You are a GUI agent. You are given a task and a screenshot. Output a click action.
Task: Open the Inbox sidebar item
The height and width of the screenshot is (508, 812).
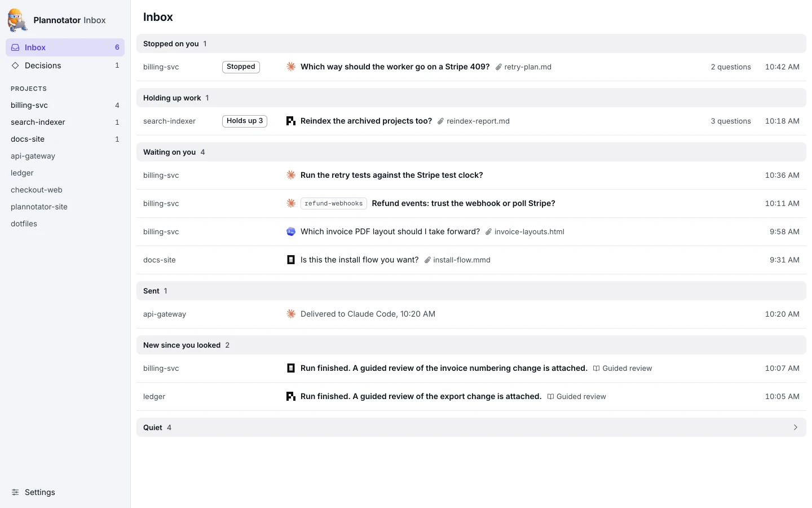(x=65, y=47)
